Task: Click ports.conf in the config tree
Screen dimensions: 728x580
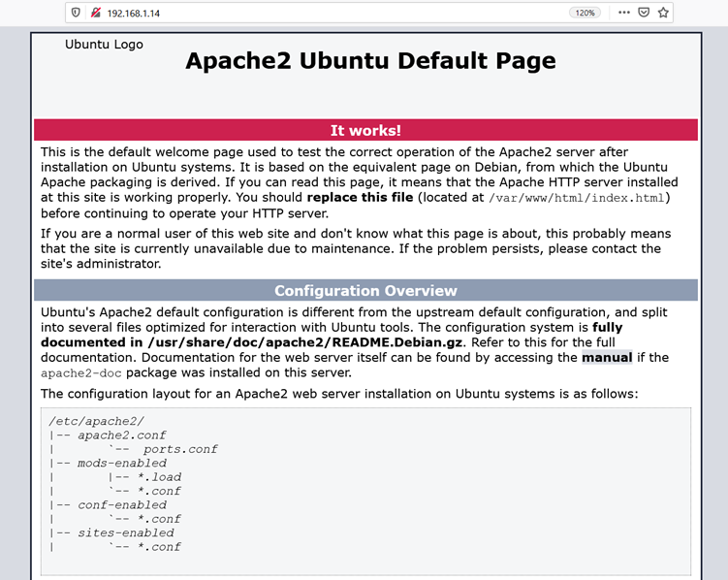Action: point(180,449)
